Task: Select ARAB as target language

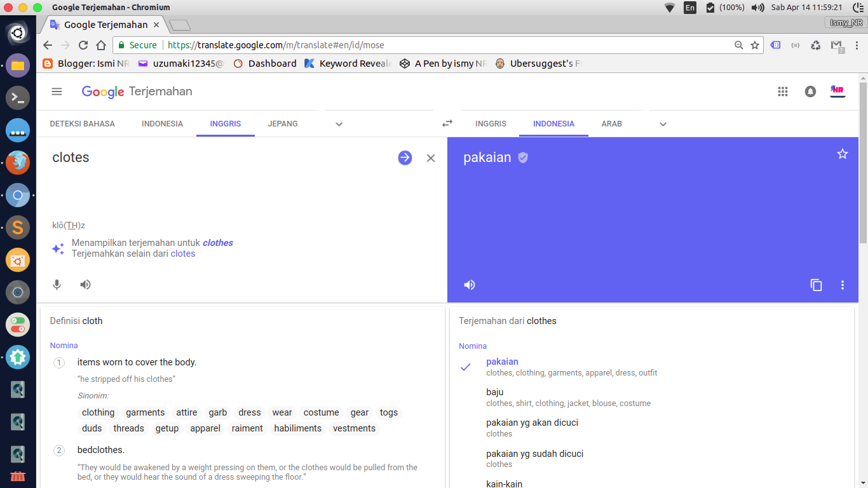Action: coord(612,124)
